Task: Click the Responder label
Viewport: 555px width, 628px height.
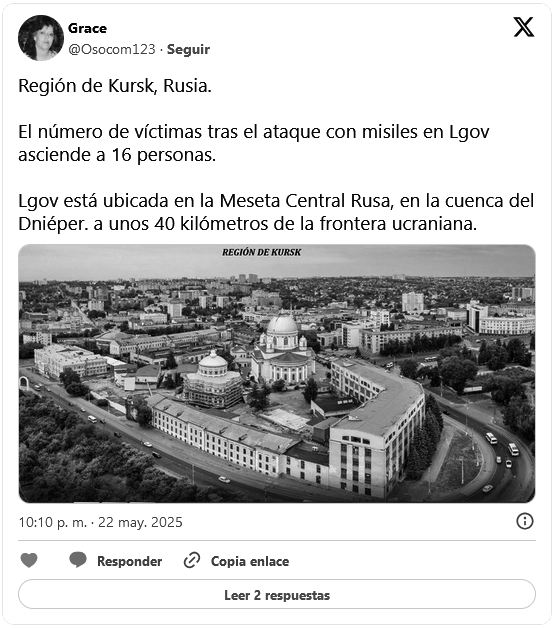Action: click(x=129, y=561)
